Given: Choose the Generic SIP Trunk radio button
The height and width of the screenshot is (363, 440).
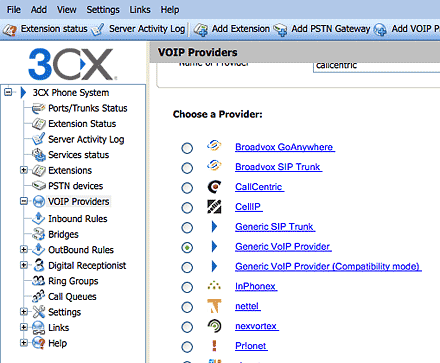Looking at the screenshot, I should tap(187, 228).
